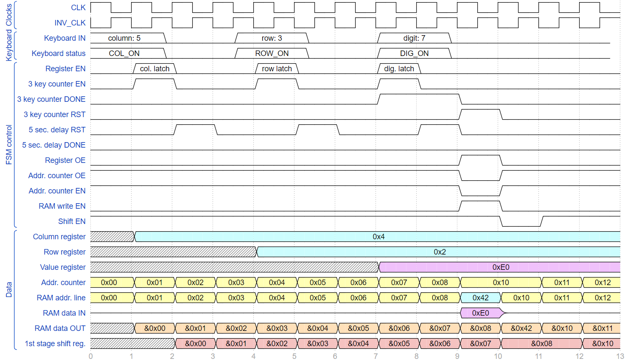633x364 pixels.
Task: Click time axis marker 13
Action: tap(620, 356)
